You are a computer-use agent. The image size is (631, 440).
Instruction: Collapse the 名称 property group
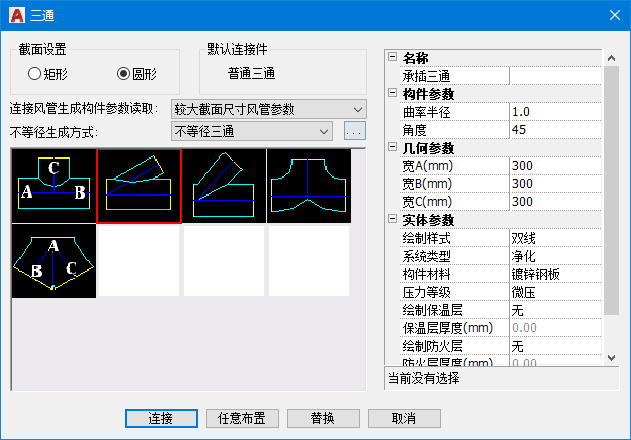click(392, 58)
